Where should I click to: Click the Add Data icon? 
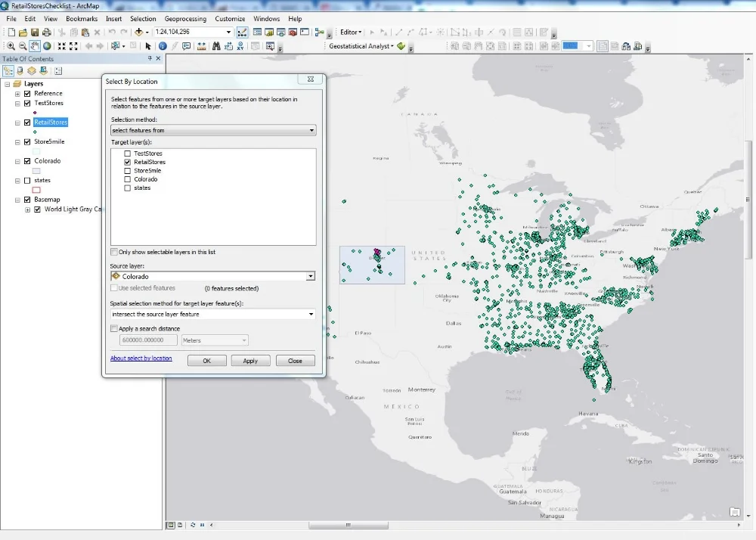pos(139,33)
